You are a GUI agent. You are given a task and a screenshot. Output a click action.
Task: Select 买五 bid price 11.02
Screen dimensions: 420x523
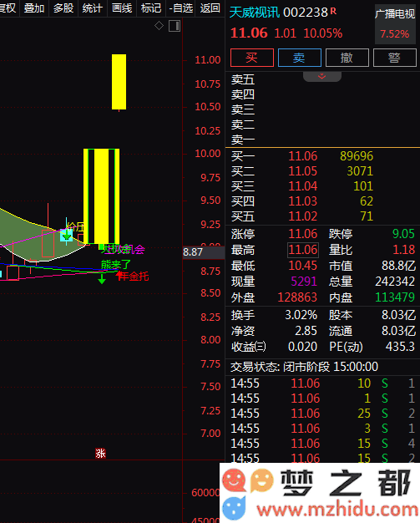point(302,216)
